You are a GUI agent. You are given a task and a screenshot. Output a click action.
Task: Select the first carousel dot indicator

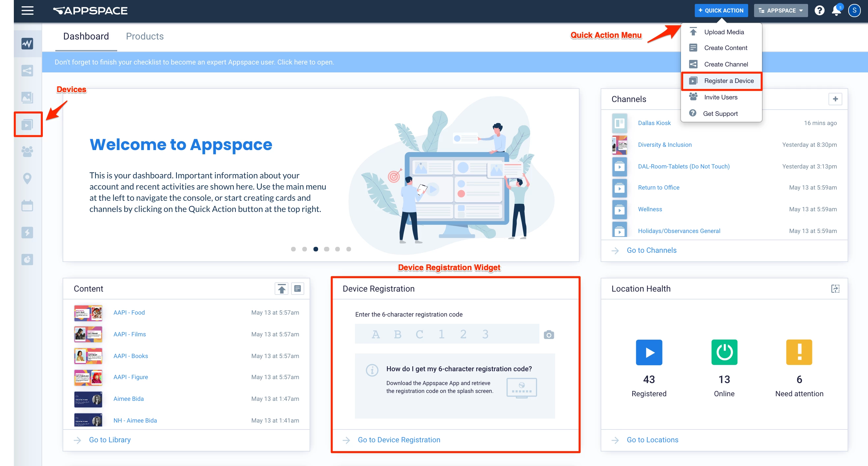[293, 249]
